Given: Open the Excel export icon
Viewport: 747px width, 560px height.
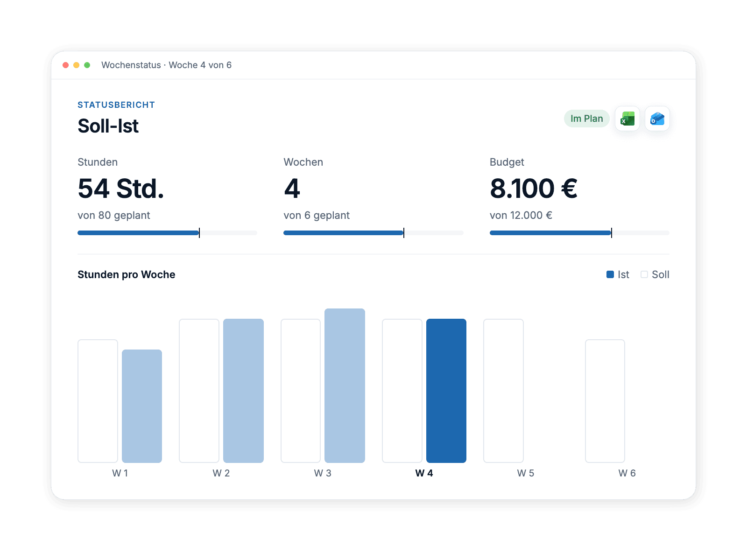Looking at the screenshot, I should coord(627,119).
